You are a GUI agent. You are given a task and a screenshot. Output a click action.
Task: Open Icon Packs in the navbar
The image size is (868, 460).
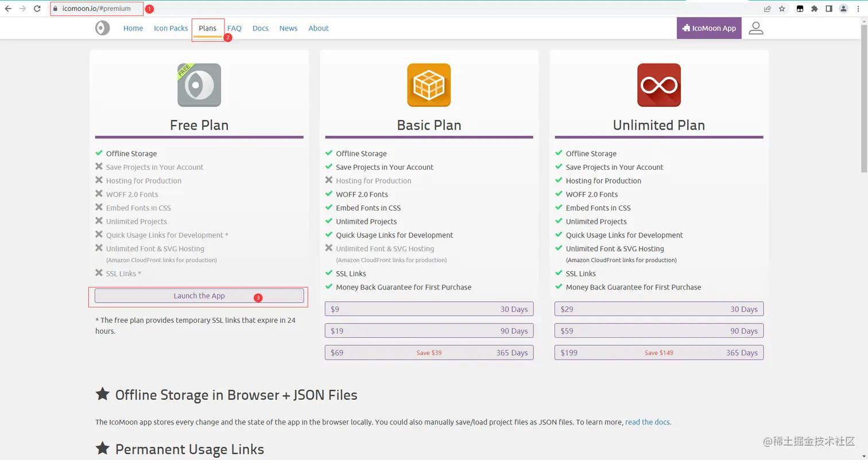[171, 28]
